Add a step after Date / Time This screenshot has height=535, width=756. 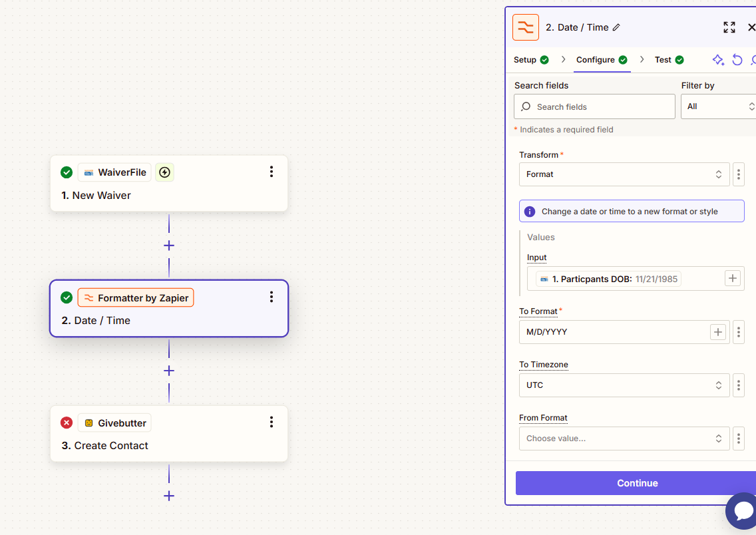click(x=169, y=371)
